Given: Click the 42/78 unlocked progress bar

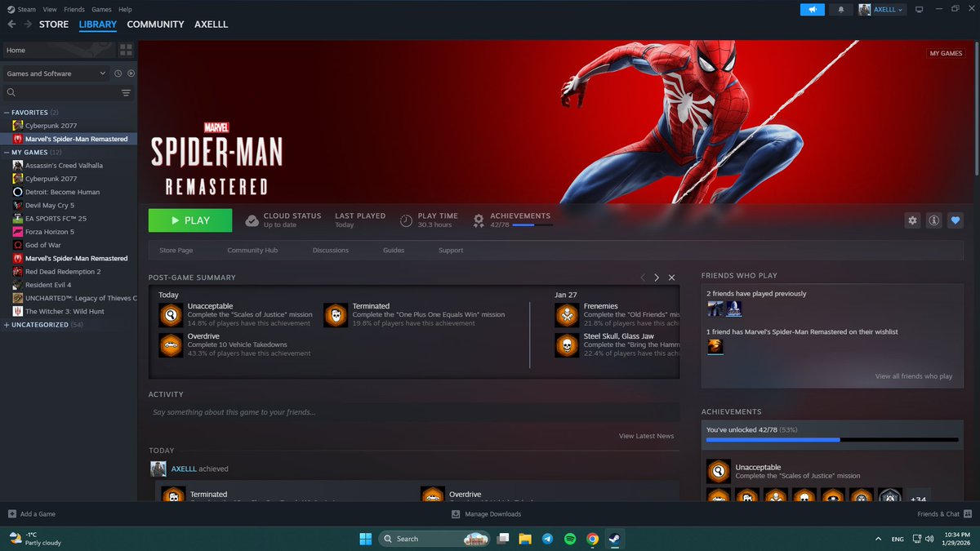Looking at the screenshot, I should (x=832, y=440).
